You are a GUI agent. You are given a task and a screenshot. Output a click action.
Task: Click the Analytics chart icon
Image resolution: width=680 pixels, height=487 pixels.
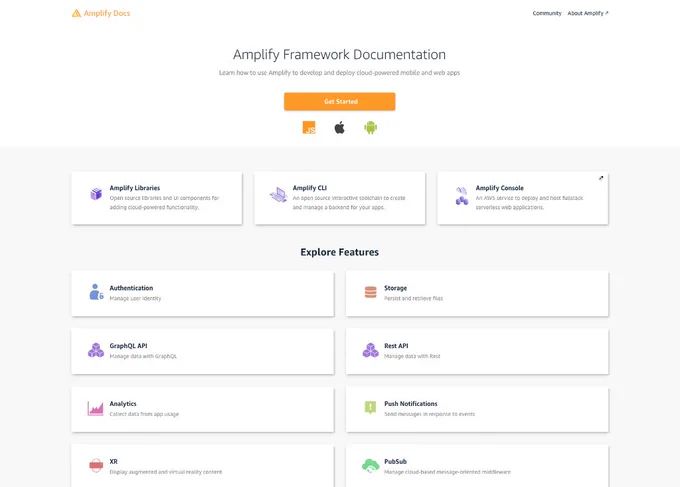pyautogui.click(x=95, y=408)
